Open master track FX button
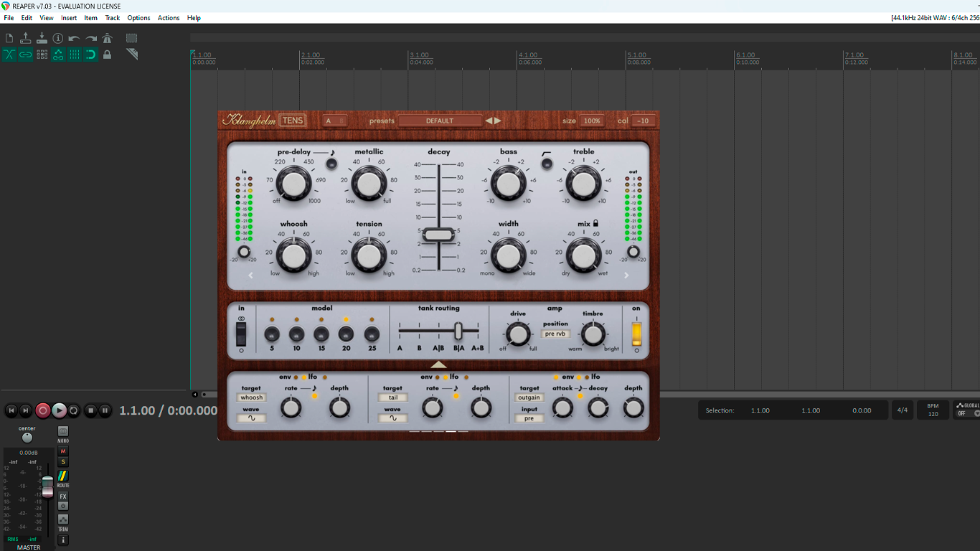980x551 pixels. 63,496
